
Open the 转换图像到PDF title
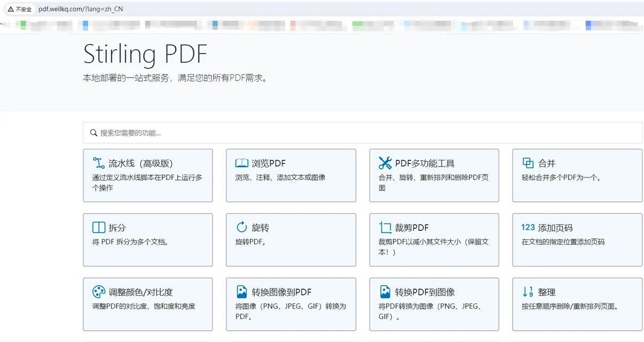tap(281, 292)
